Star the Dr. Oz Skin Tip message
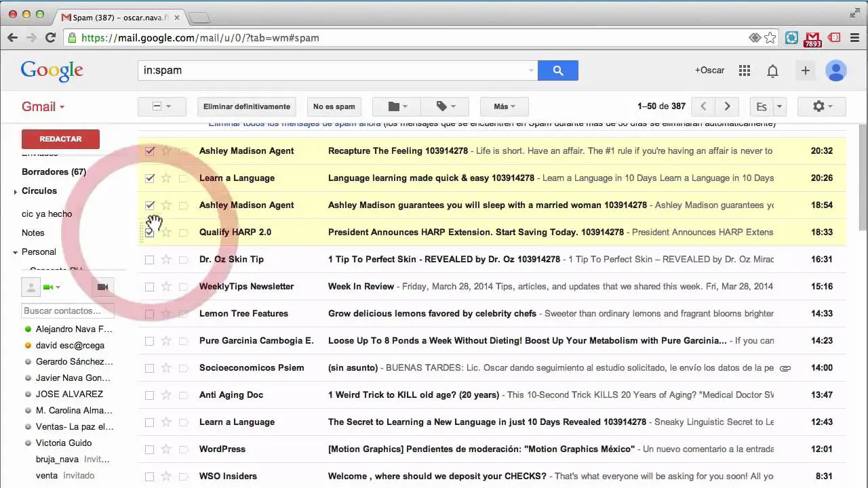Image resolution: width=868 pixels, height=488 pixels. coord(166,260)
